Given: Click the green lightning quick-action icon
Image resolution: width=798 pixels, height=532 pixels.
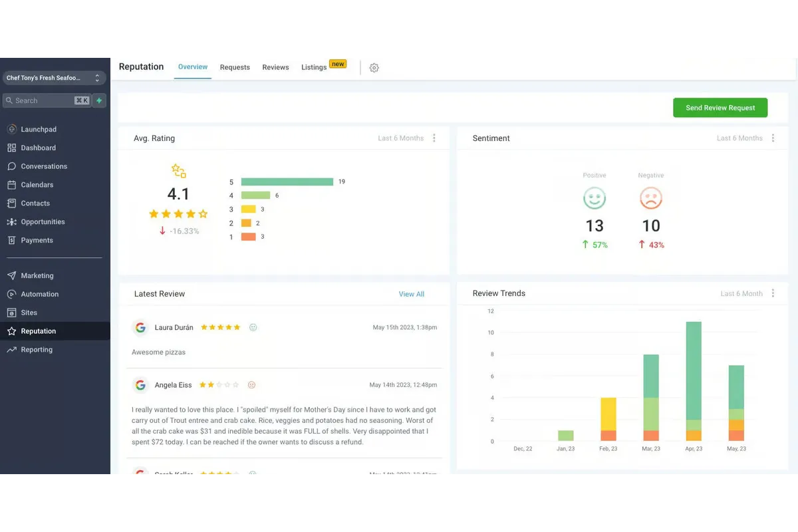Looking at the screenshot, I should (99, 100).
